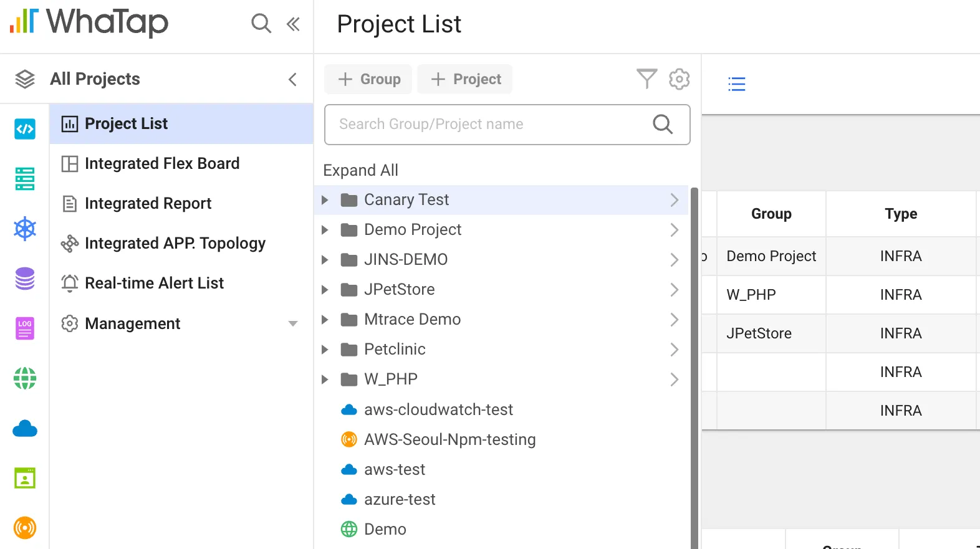Image resolution: width=980 pixels, height=549 pixels.
Task: Open the JINS-DEMO right chevron
Action: tap(674, 260)
